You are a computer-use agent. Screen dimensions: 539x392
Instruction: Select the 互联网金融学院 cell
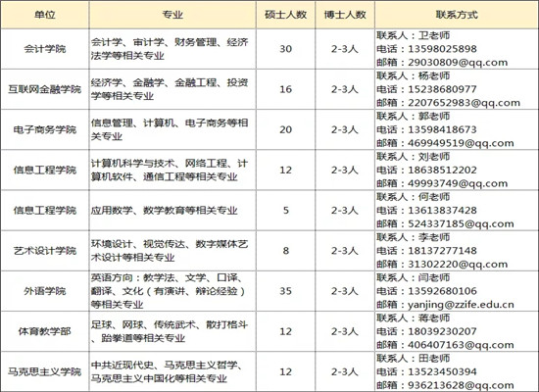click(x=45, y=89)
